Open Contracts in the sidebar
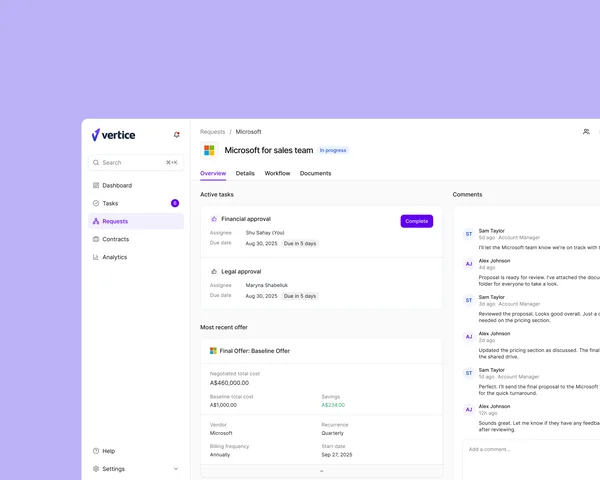Screen dimensions: 600x480 click(136, 239)
